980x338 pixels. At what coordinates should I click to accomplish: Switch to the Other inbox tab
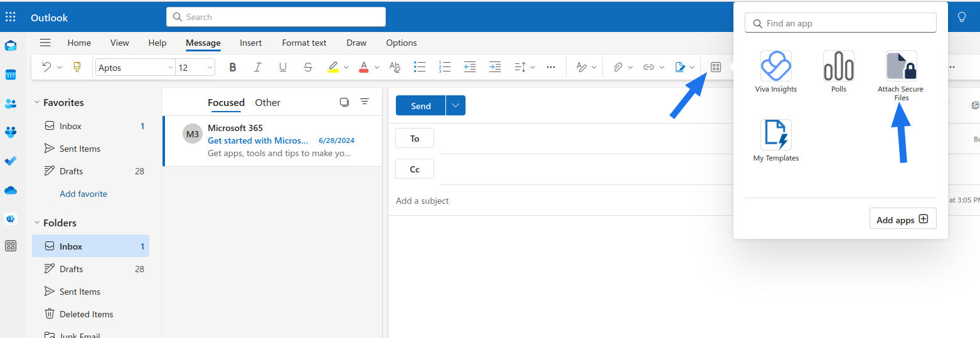point(268,102)
